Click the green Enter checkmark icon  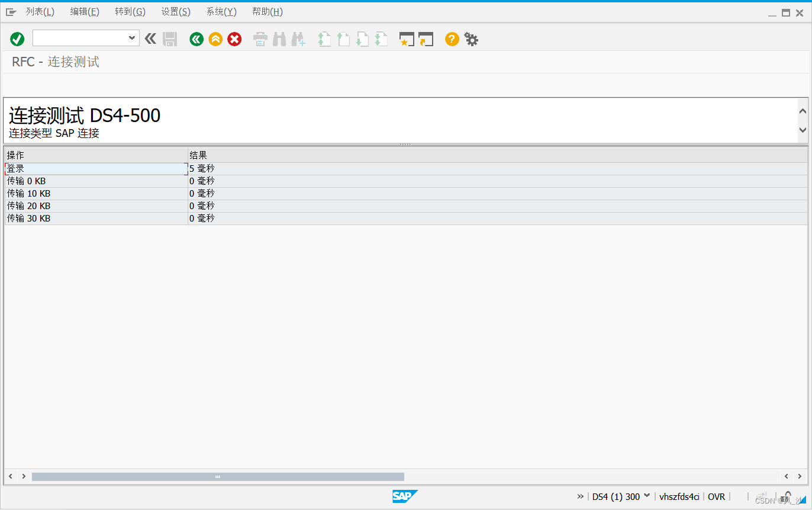[17, 39]
